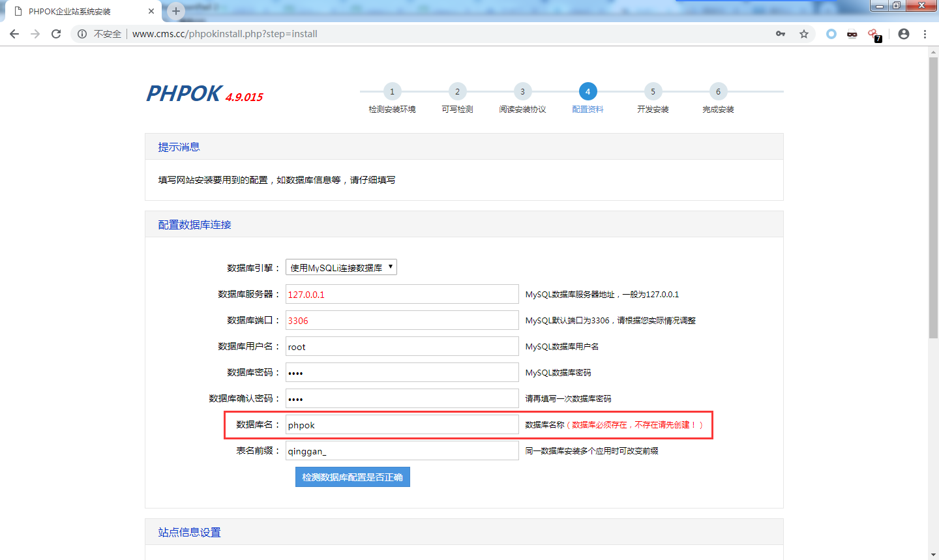Close the PHPOK企业站系统安装 tab
Screen dimensions: 939x560
(151, 11)
